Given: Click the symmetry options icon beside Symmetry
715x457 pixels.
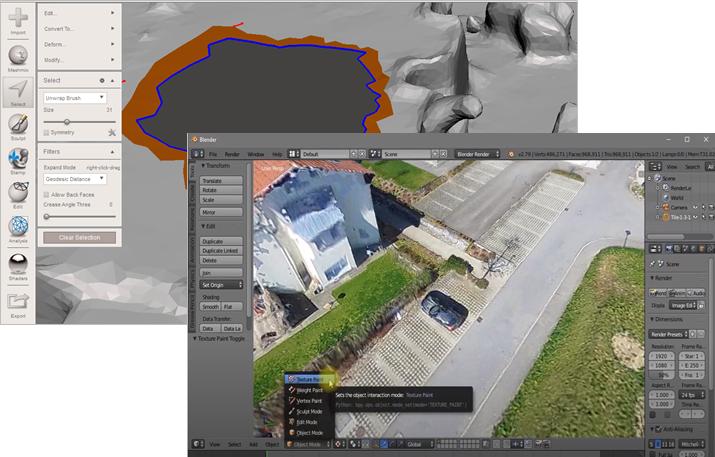Looking at the screenshot, I should [112, 132].
